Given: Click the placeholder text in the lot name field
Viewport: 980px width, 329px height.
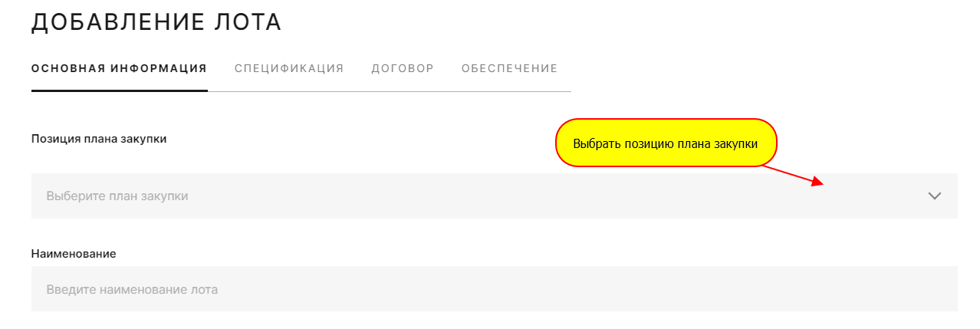Looking at the screenshot, I should coord(132,290).
